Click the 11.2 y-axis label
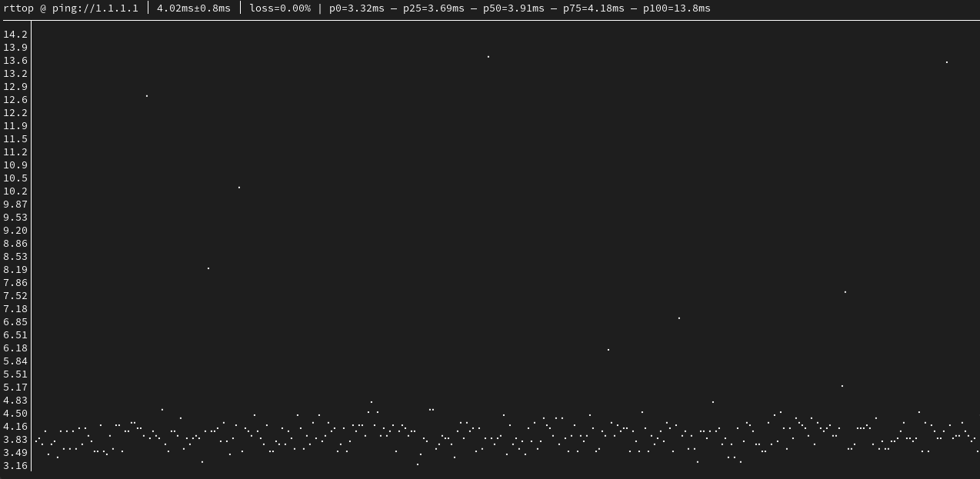The width and height of the screenshot is (980, 479). point(15,152)
